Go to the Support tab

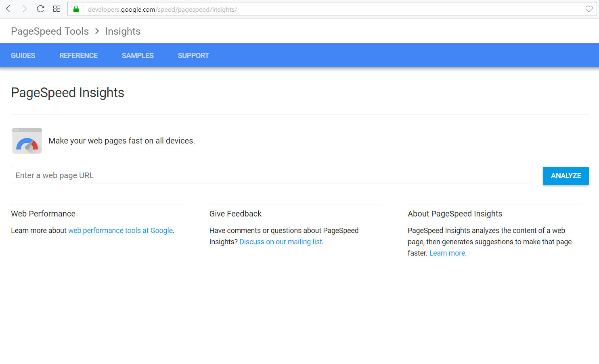tap(193, 56)
